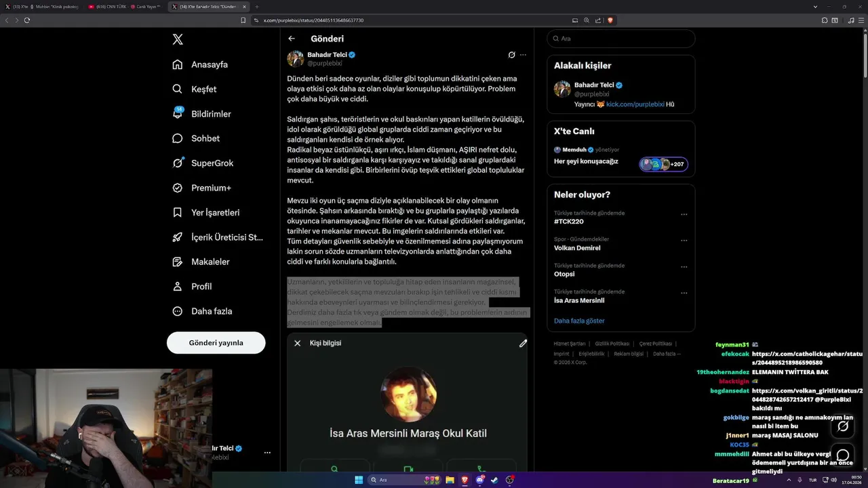The width and height of the screenshot is (868, 488).
Task: Click browser bookmark icon in address bar
Action: coord(243,20)
